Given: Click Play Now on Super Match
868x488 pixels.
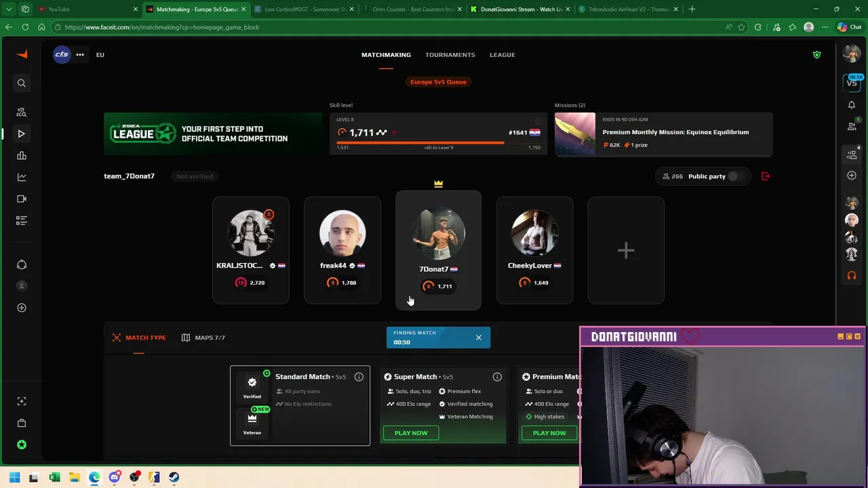Looking at the screenshot, I should pyautogui.click(x=411, y=432).
